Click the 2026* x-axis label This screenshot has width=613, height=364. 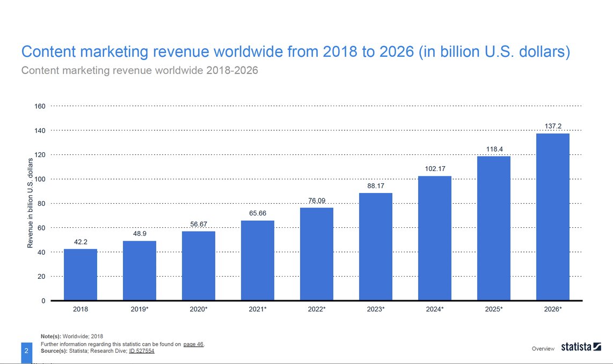coord(553,309)
